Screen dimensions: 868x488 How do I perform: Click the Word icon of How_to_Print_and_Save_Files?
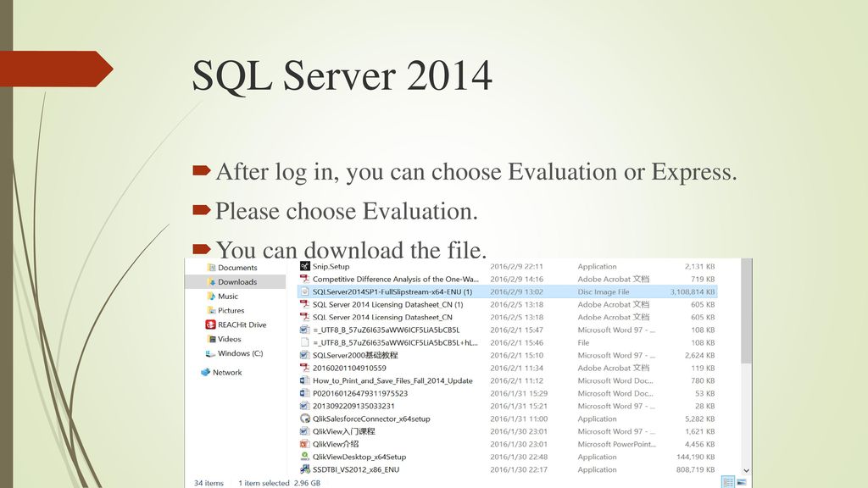coord(304,380)
